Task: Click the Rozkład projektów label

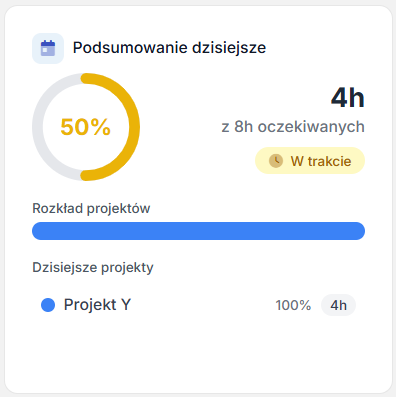Action: (91, 208)
